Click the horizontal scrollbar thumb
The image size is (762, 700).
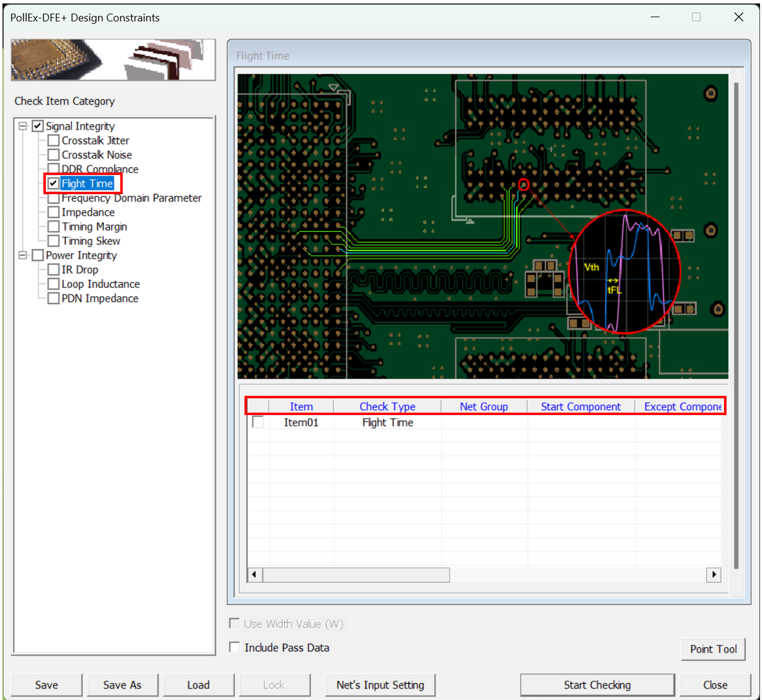[x=356, y=575]
